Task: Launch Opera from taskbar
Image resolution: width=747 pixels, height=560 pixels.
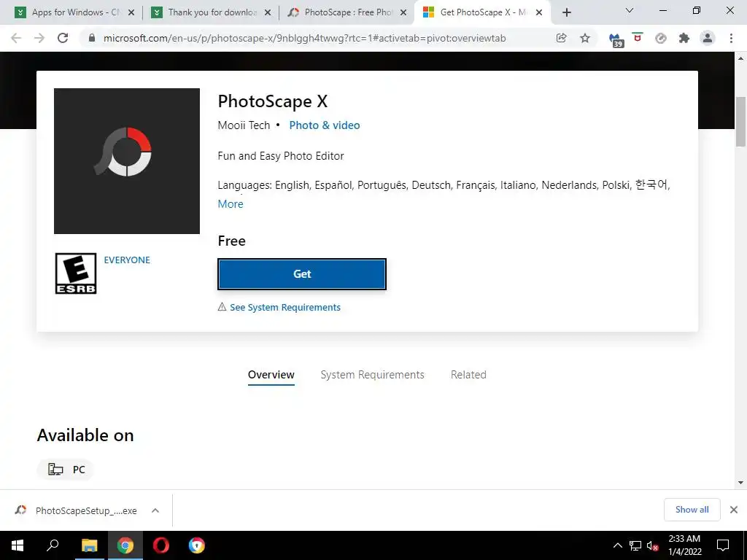Action: point(161,545)
